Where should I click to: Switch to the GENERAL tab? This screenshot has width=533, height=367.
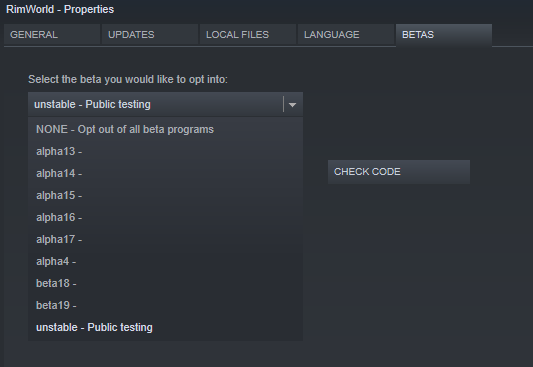(x=52, y=35)
